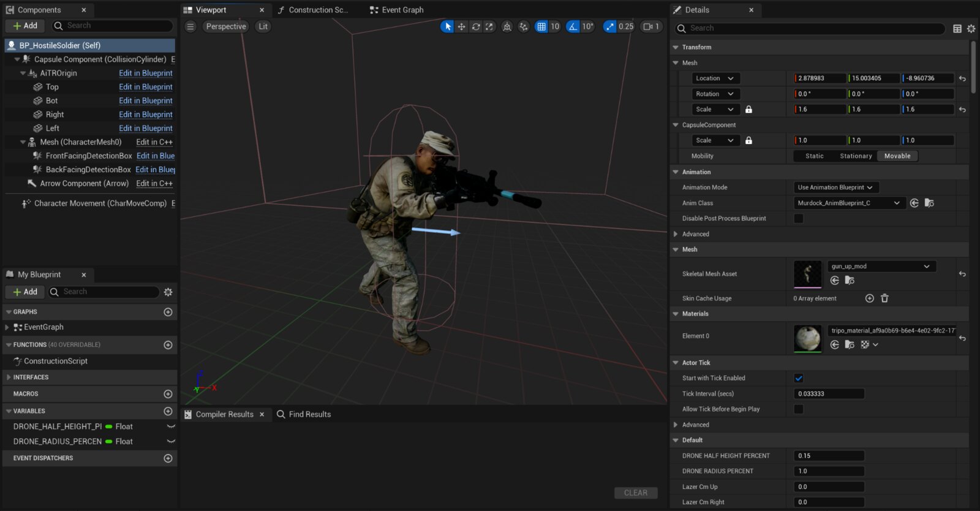Collapse the Transform section
Screen dimensions: 980x511
[x=676, y=47]
